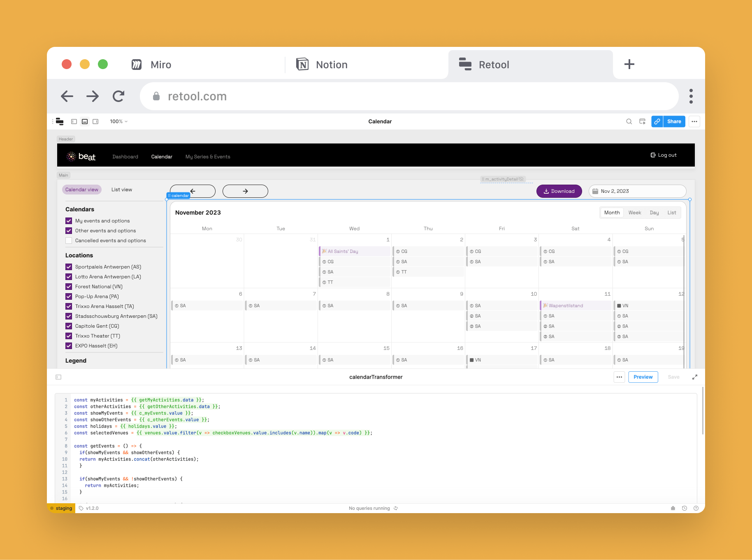Toggle the bottom panel icon in toolbar
This screenshot has height=560, width=752.
[85, 121]
